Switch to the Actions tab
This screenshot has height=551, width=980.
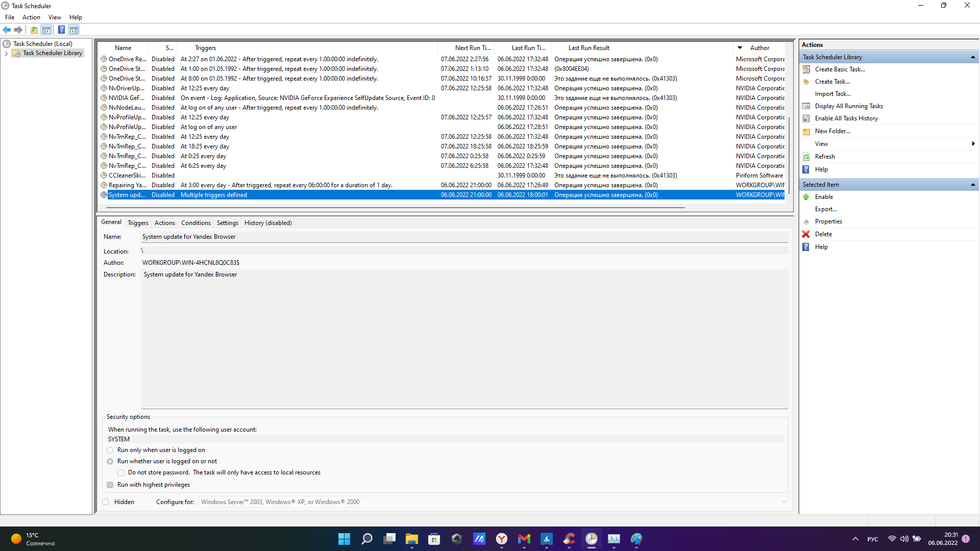coord(165,223)
